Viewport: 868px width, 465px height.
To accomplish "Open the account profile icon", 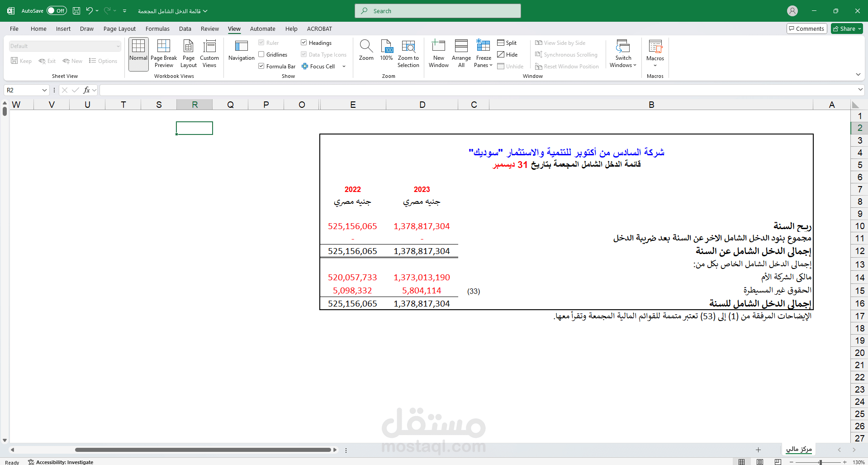I will coord(792,11).
